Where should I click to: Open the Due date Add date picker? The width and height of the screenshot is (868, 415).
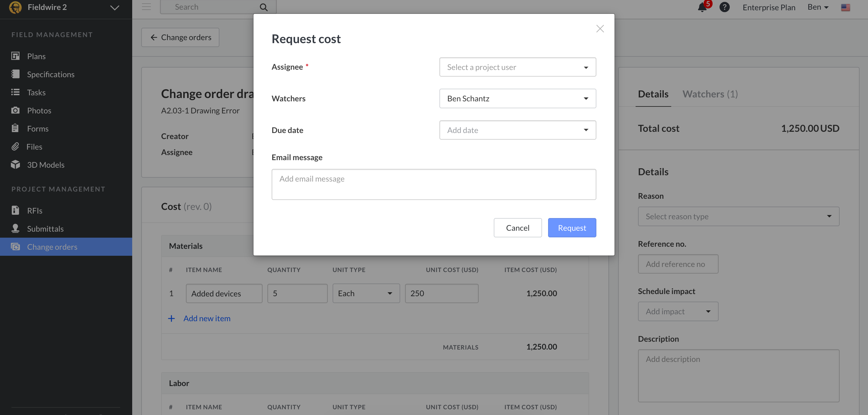coord(517,130)
